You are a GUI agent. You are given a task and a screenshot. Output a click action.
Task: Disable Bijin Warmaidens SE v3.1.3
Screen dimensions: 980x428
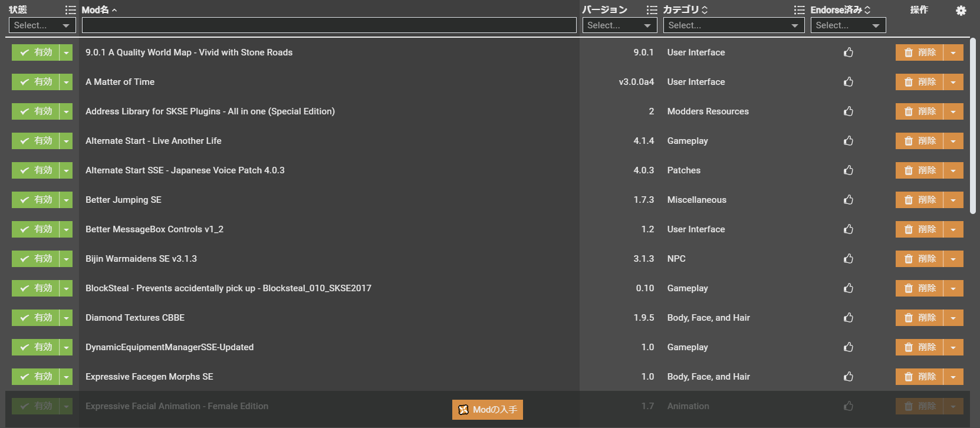click(35, 259)
